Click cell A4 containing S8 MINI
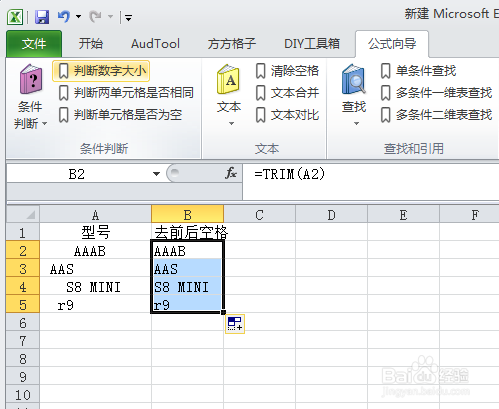The image size is (499, 409). pos(95,286)
